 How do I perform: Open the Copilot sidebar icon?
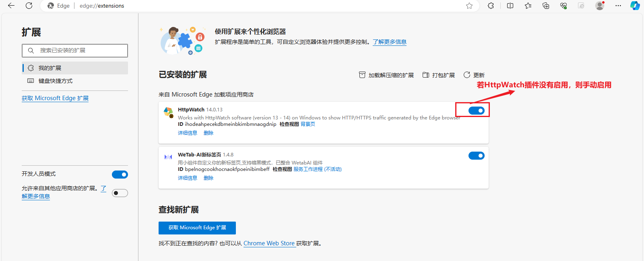(x=635, y=6)
